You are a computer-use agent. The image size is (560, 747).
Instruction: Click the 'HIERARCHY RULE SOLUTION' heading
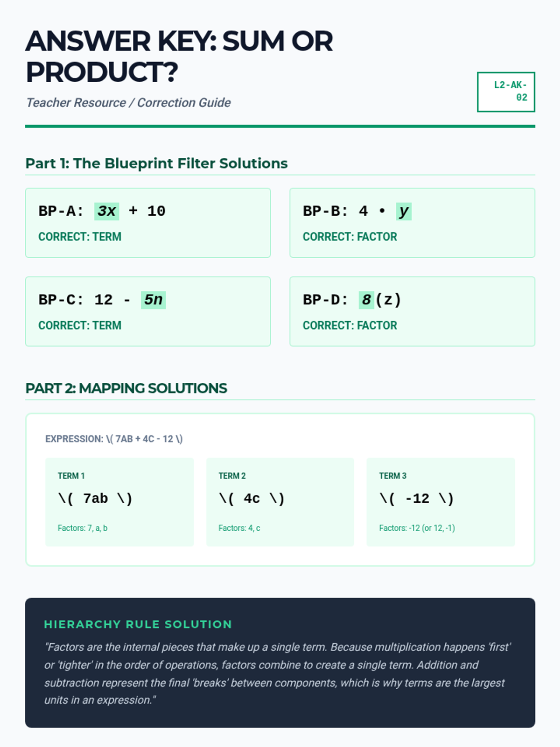(x=138, y=624)
